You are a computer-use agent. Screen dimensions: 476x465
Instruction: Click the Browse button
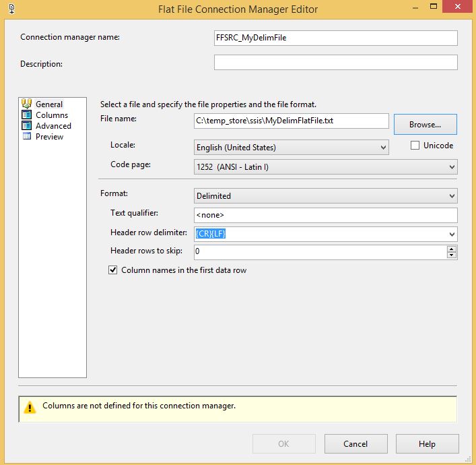(426, 125)
